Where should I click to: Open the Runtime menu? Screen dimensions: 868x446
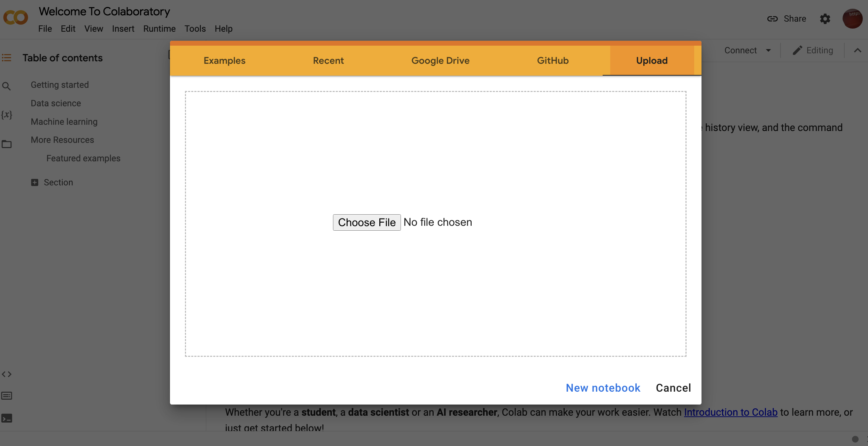point(159,29)
